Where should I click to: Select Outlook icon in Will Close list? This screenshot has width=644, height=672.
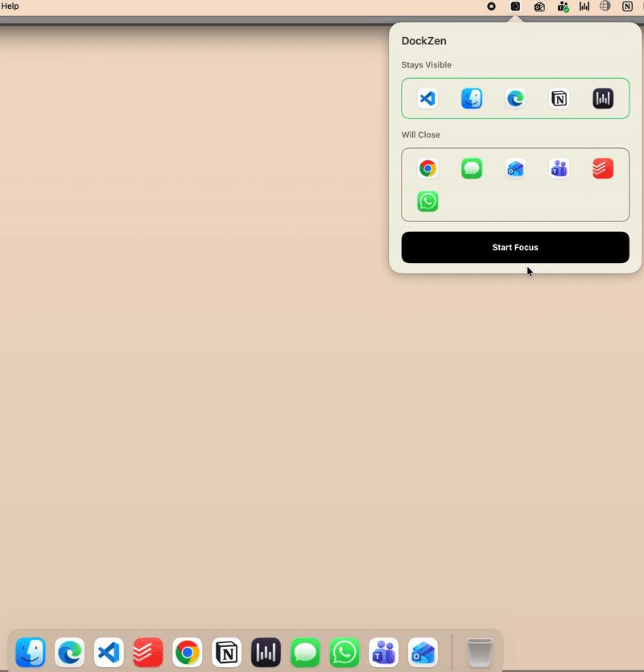pos(515,168)
